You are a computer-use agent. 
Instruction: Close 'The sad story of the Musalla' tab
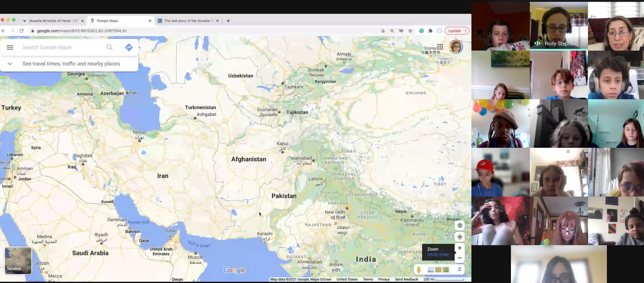[x=217, y=21]
